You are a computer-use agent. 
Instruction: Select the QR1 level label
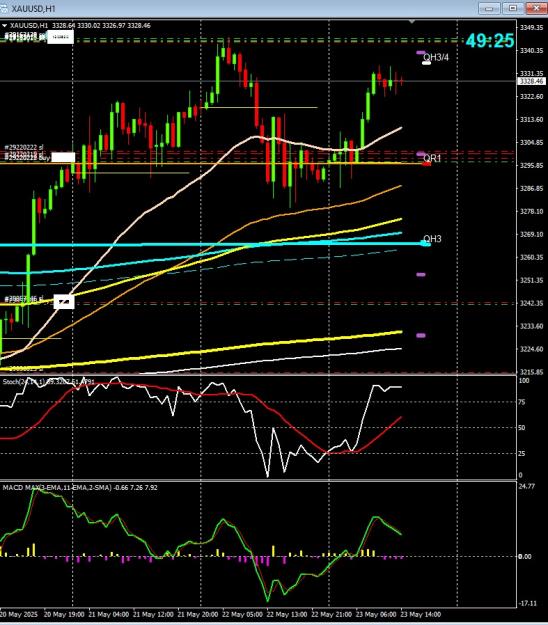(432, 158)
